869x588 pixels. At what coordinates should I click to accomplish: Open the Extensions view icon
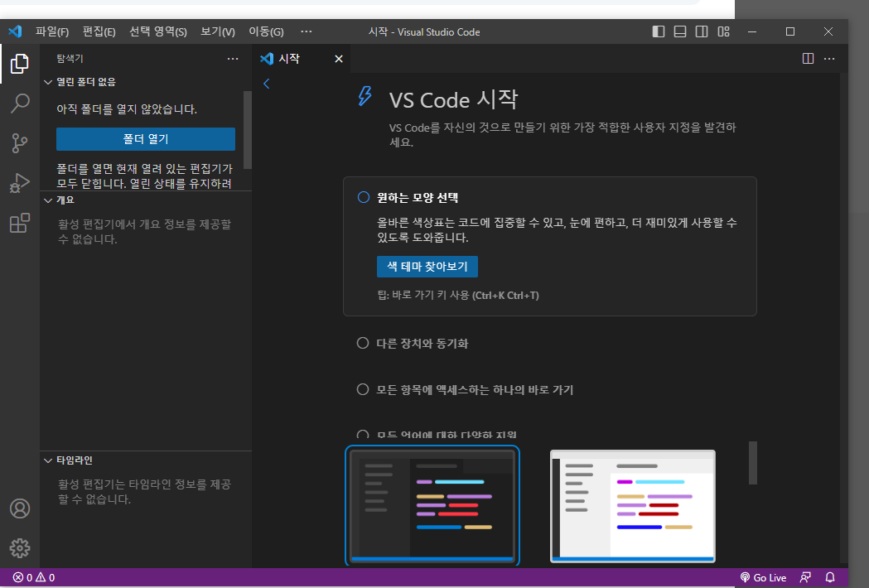(x=19, y=223)
